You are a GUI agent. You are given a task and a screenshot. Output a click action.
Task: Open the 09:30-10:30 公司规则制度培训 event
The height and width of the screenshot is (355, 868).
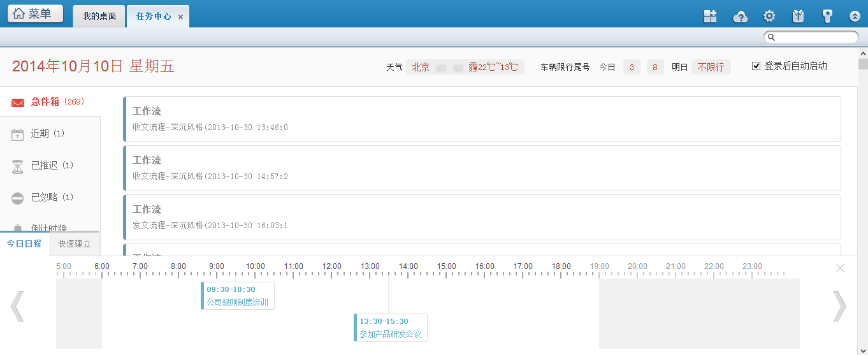[238, 296]
